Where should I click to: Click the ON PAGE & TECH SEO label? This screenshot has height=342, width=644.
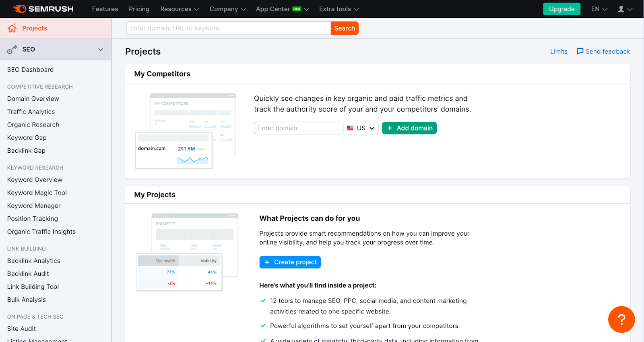pos(35,317)
